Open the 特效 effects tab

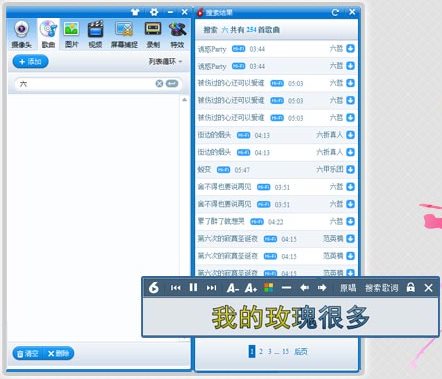(x=177, y=34)
